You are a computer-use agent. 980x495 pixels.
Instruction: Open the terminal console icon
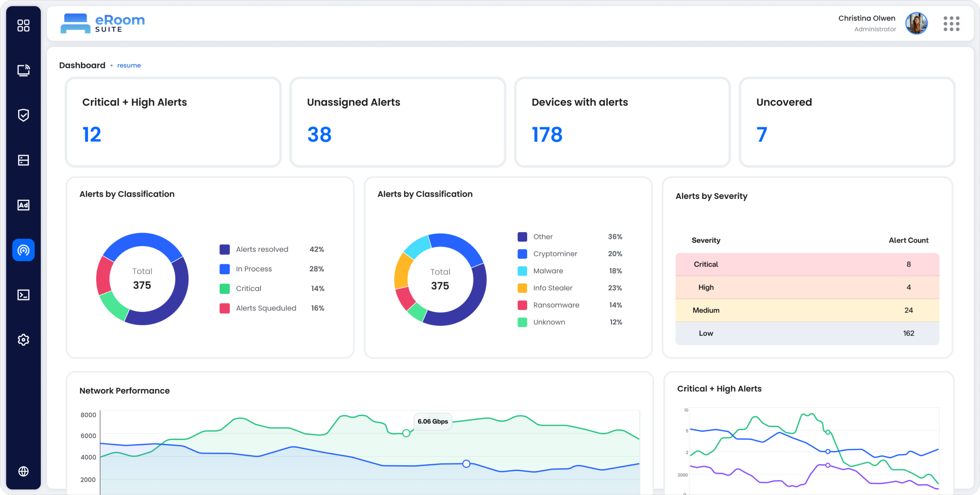click(23, 295)
